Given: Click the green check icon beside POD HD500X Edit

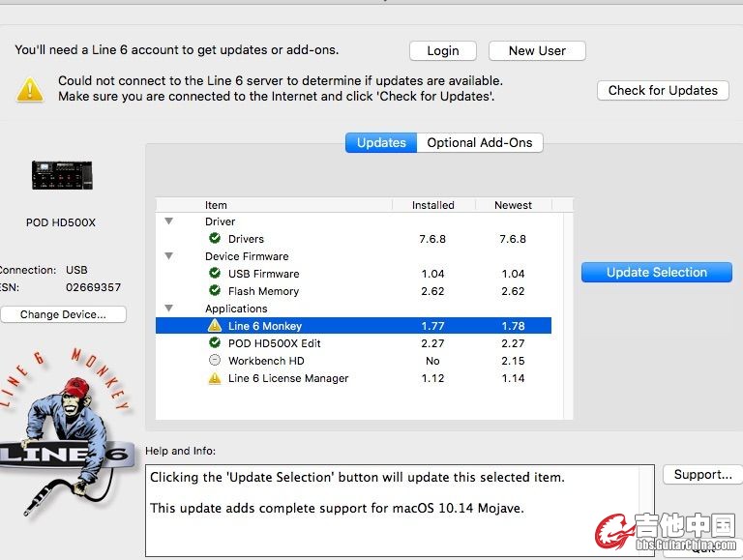Looking at the screenshot, I should tap(215, 343).
